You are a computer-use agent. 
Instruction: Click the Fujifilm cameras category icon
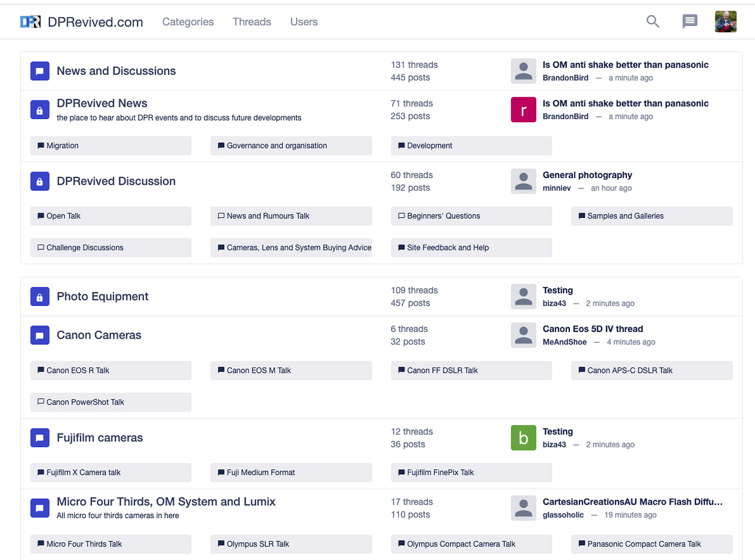(x=40, y=438)
